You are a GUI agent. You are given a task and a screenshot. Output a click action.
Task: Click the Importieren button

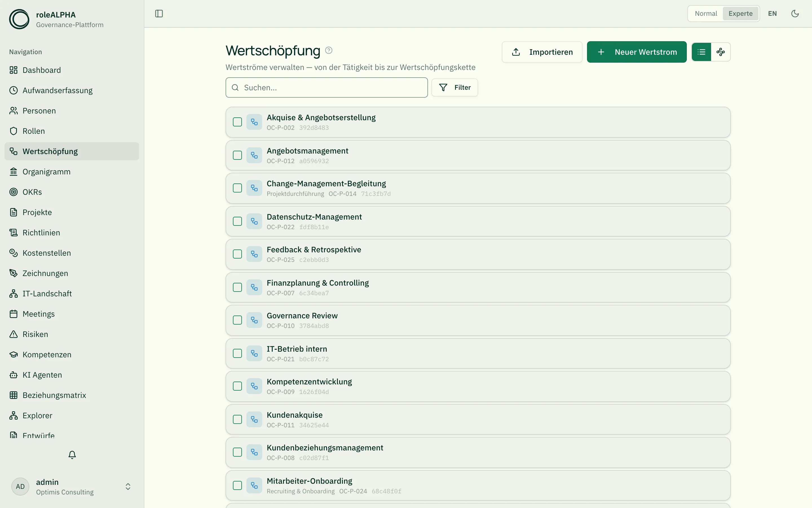click(x=542, y=52)
